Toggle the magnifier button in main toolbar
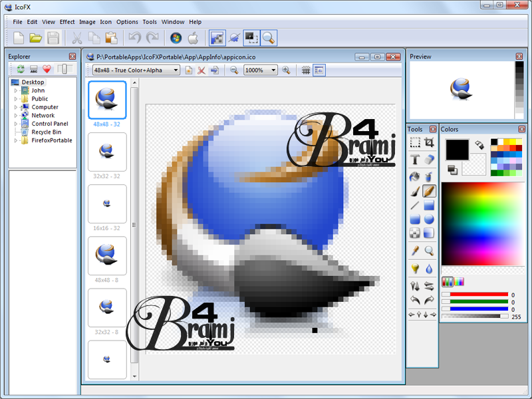The width and height of the screenshot is (532, 399). click(269, 38)
